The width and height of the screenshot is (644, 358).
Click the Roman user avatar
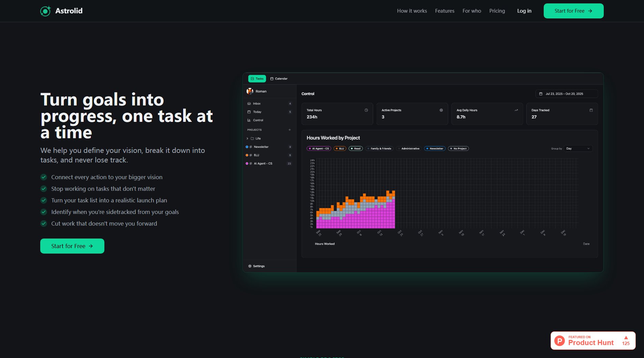point(250,91)
